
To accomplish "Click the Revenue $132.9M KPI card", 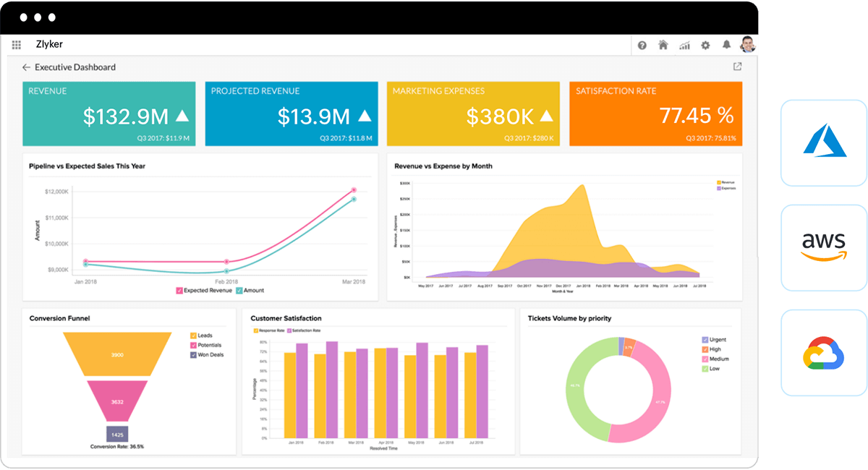I will point(109,114).
